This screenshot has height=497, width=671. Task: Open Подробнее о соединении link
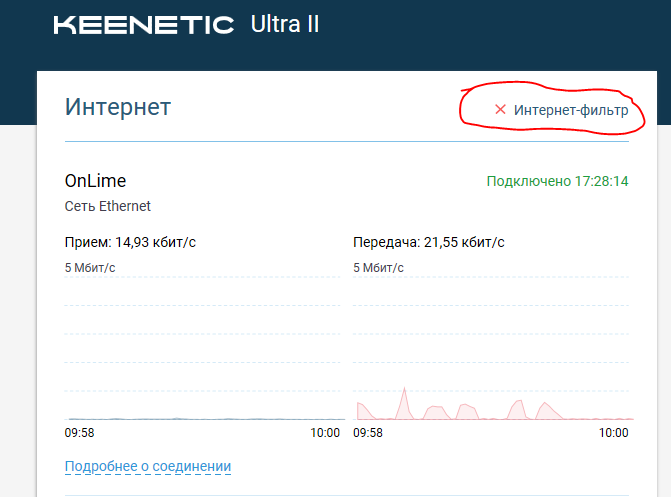point(148,466)
